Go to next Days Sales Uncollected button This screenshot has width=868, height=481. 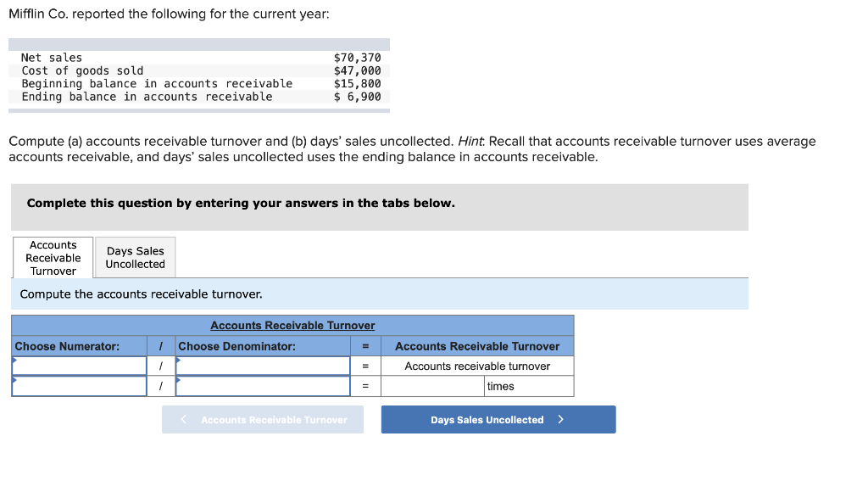coord(498,419)
